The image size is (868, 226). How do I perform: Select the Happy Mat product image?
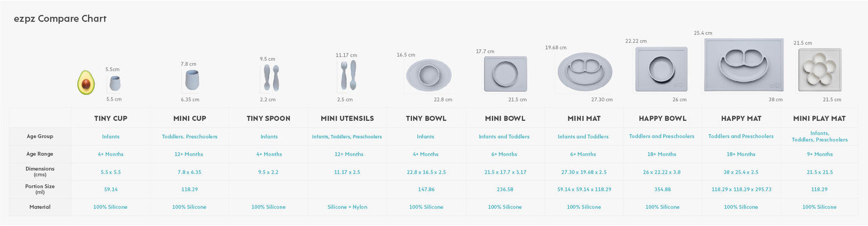744,65
